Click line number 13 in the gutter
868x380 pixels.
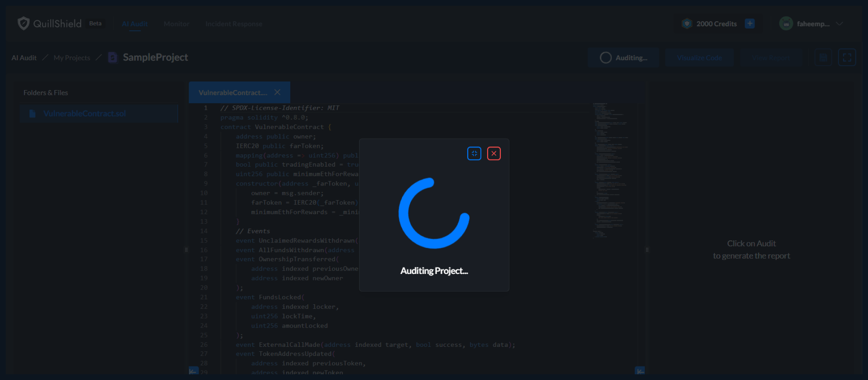pyautogui.click(x=203, y=222)
